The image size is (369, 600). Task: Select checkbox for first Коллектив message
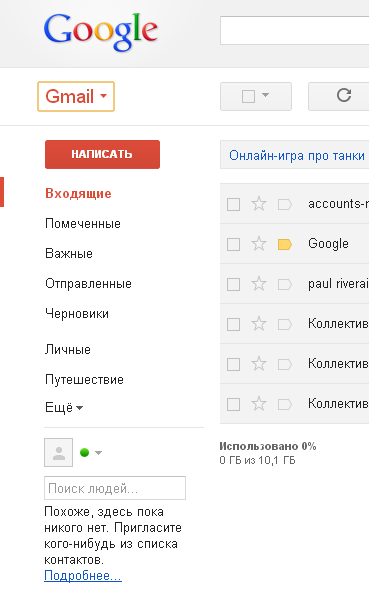tap(233, 324)
